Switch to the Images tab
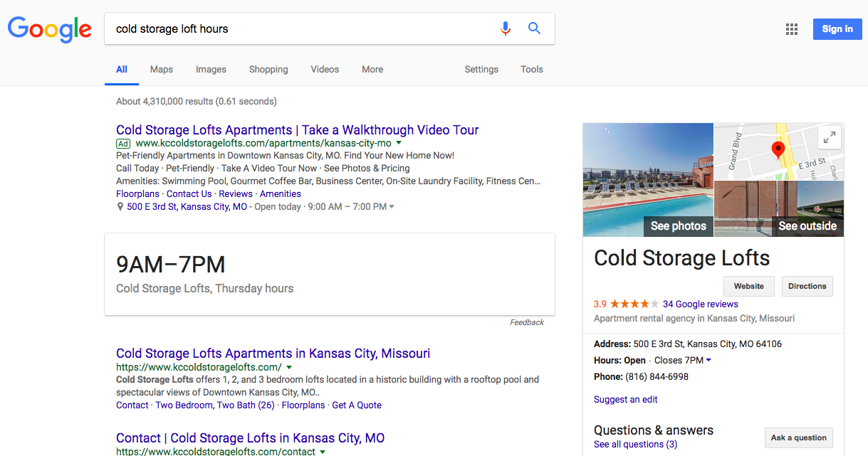Viewport: 868px width, 456px height. [211, 70]
